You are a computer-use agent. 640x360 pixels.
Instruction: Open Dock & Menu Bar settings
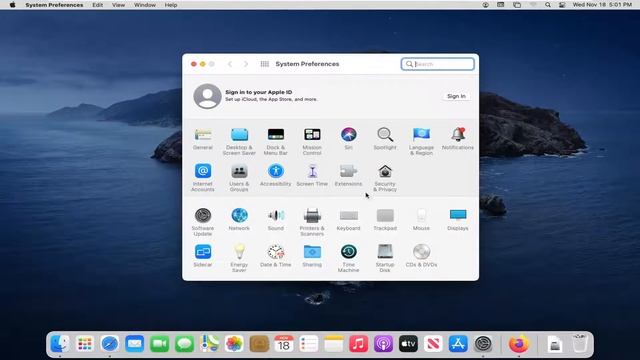point(276,141)
